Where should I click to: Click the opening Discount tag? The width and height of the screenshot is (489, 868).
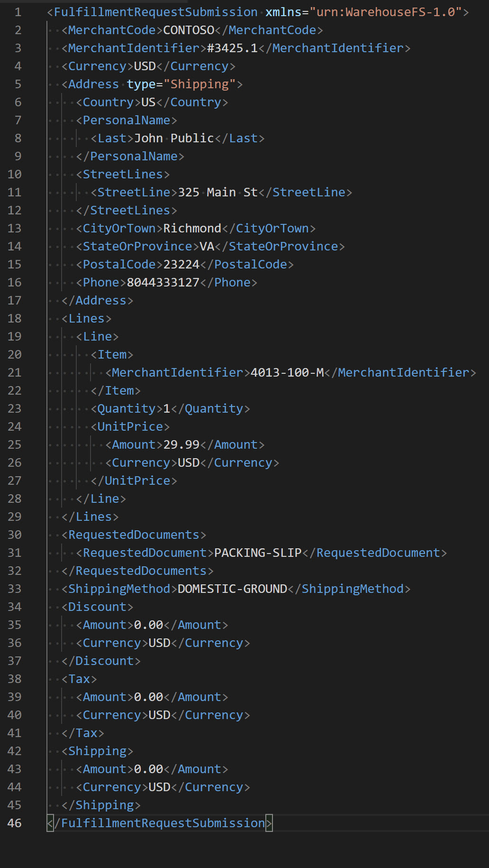[98, 607]
